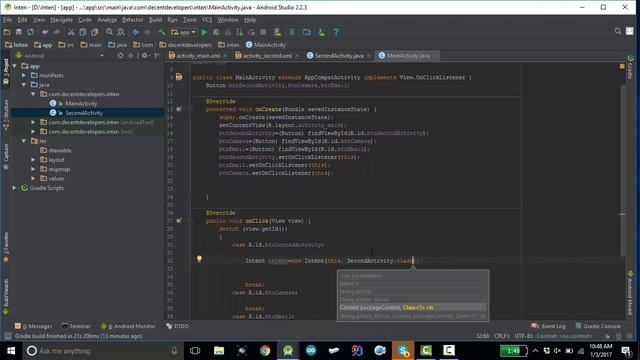Open Chrome from the taskbar

tap(265, 351)
